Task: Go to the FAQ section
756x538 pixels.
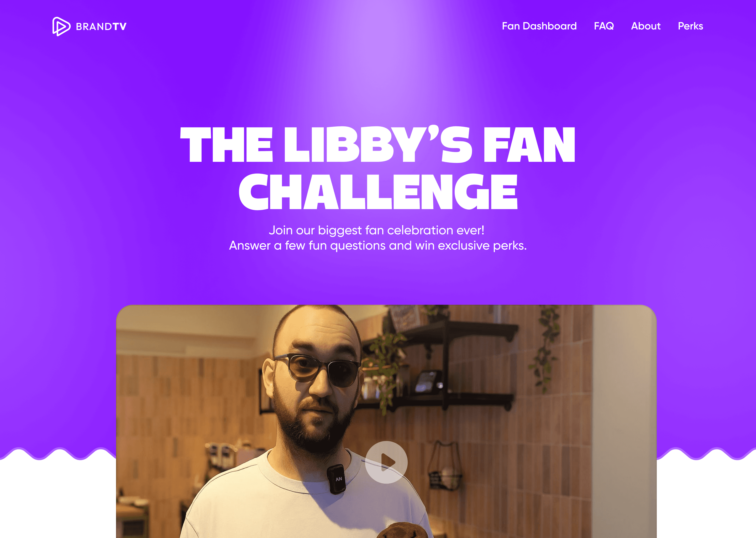Action: click(604, 26)
